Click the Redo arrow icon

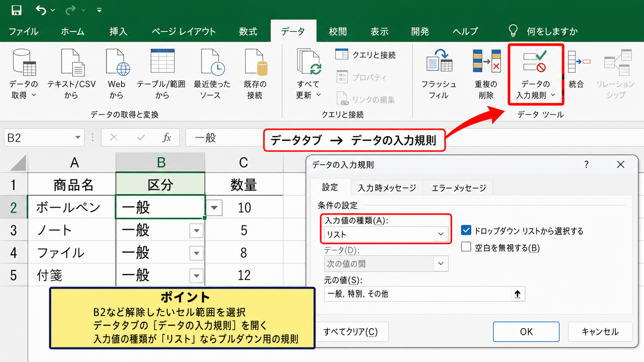coord(70,10)
